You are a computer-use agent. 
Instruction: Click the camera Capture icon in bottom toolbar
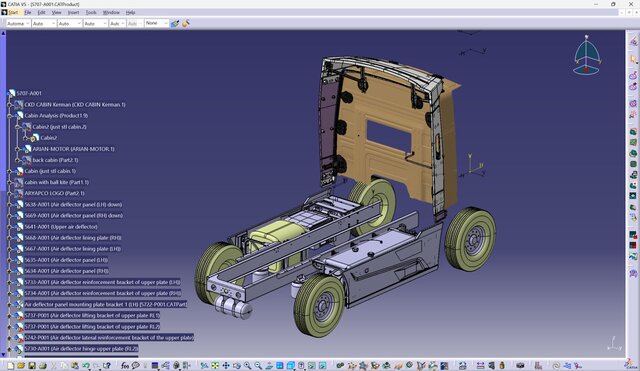[x=520, y=366]
